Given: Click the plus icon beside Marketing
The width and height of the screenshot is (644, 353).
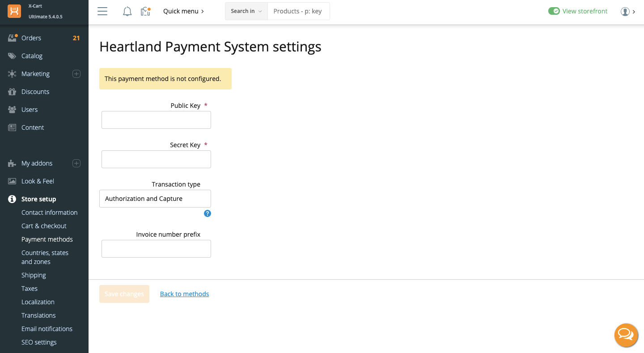Looking at the screenshot, I should pyautogui.click(x=76, y=74).
